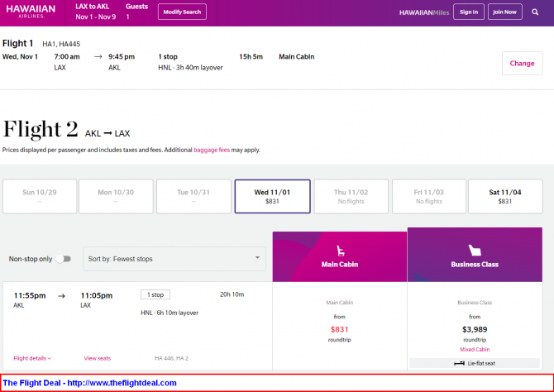The height and width of the screenshot is (392, 554).
Task: Click the lie-flat seat bed icon
Action: (x=459, y=363)
